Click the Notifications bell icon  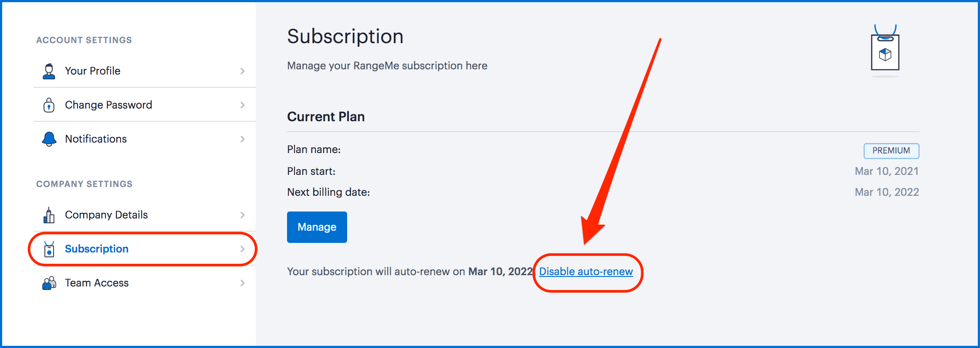(49, 139)
